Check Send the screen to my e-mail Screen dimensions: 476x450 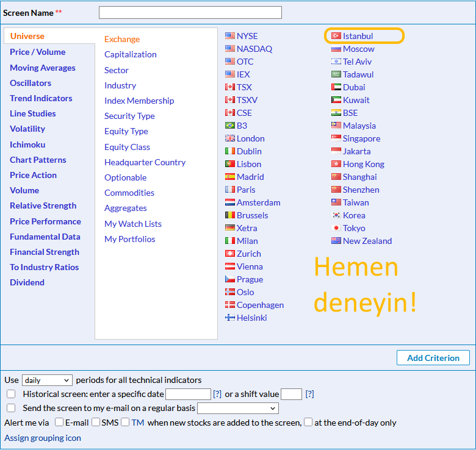(11, 408)
